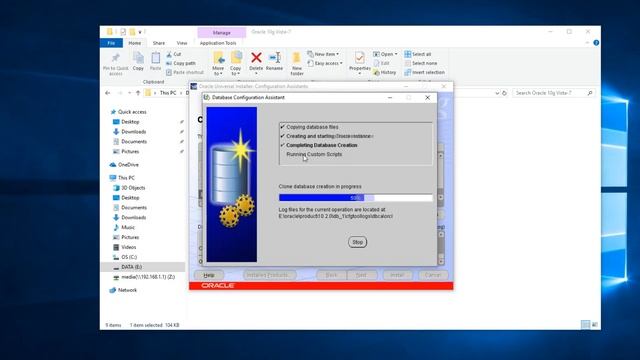The width and height of the screenshot is (640, 360).
Task: Click Explorer back navigation arrow
Action: [108, 93]
